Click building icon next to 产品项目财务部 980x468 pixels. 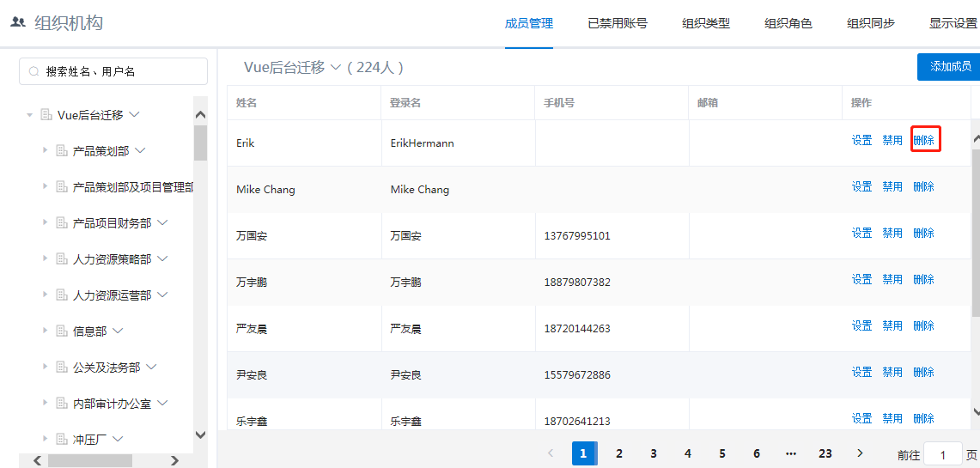click(61, 222)
